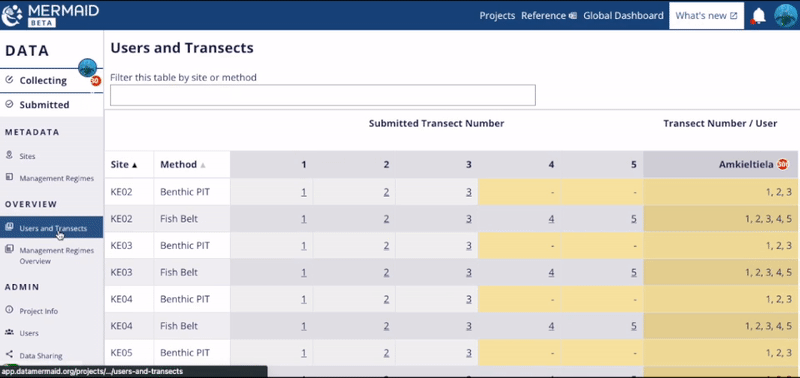
Task: Click the Project Info icon
Action: point(9,310)
